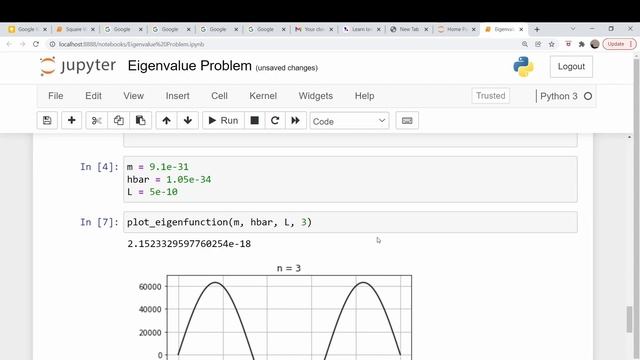
Task: Rename the Eigenvalue Problem notebook title
Action: (189, 66)
